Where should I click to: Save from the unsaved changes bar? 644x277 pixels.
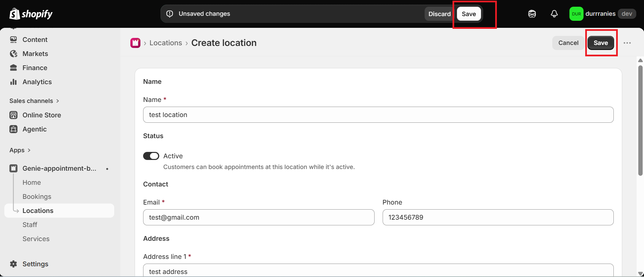[x=469, y=14]
